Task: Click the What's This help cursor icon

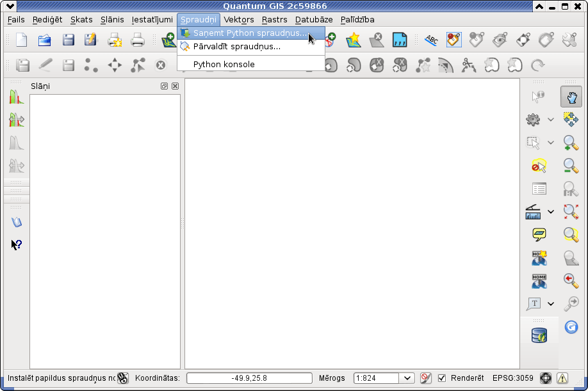Action: coord(17,245)
